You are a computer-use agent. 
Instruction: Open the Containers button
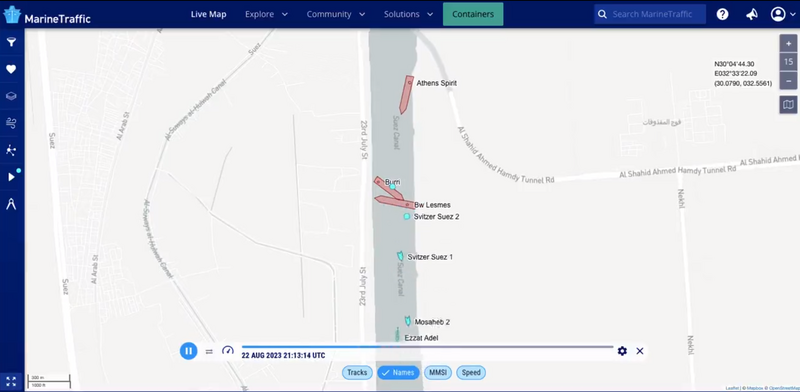473,14
